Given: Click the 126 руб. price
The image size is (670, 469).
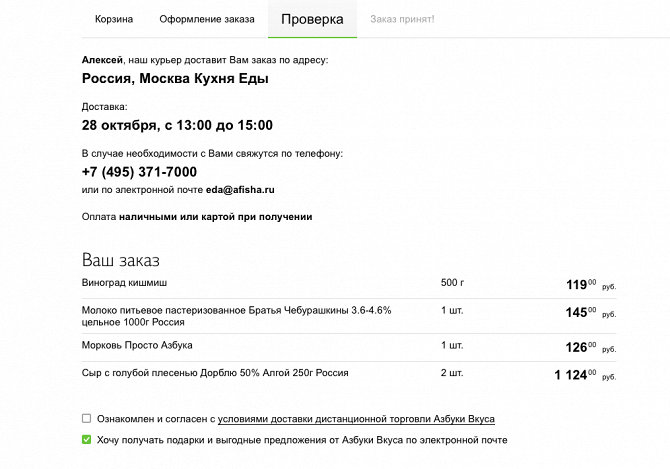Looking at the screenshot, I should (x=591, y=347).
